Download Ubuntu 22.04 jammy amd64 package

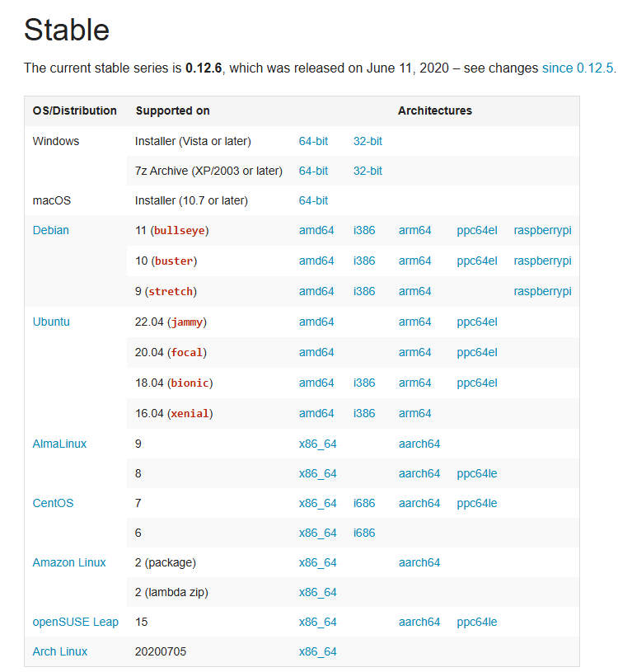pyautogui.click(x=316, y=322)
